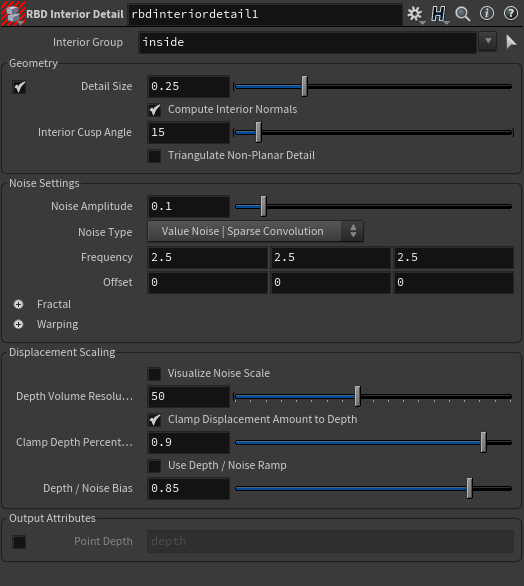
Task: Click the Frequency label
Action: tap(107, 257)
